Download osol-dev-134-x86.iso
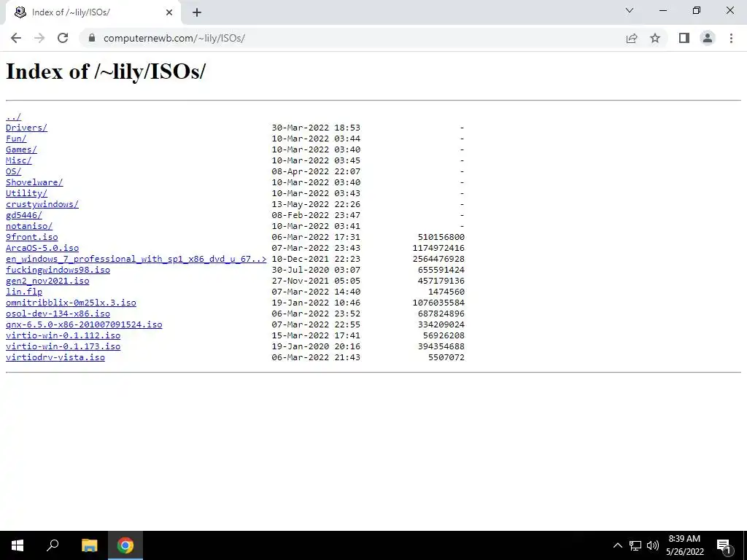Image resolution: width=747 pixels, height=560 pixels. (58, 314)
